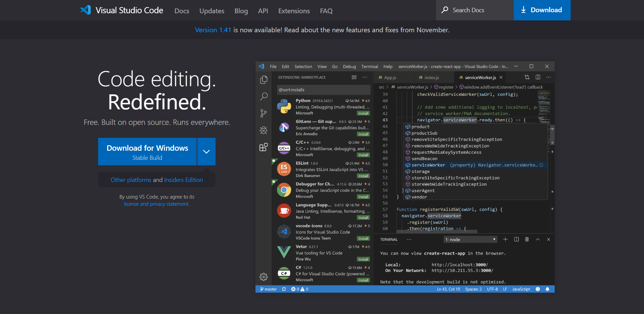Click the notification bell in status bar
Image resolution: width=644 pixels, height=314 pixels.
click(x=547, y=289)
